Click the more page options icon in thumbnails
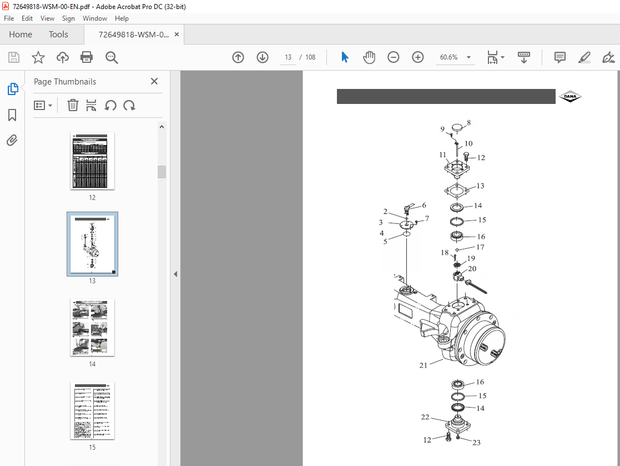620x466 pixels. pos(91,106)
